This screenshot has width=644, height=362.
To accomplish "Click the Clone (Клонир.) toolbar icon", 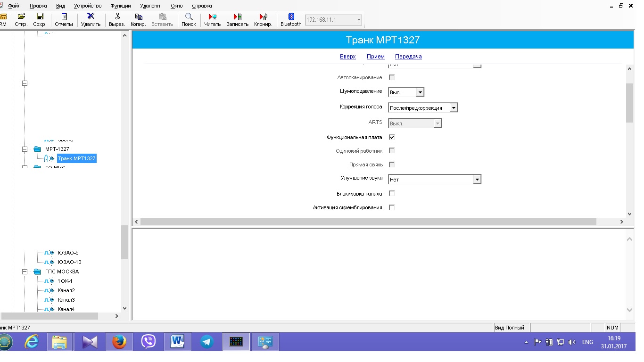I will (x=263, y=17).
